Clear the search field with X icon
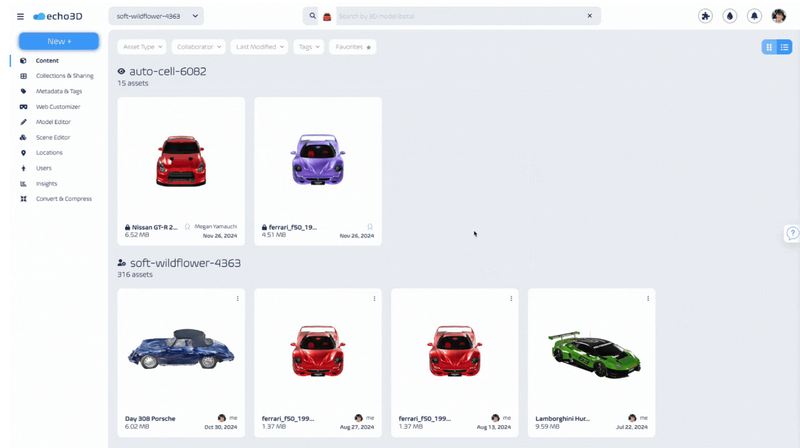The width and height of the screenshot is (800, 448). pyautogui.click(x=590, y=16)
